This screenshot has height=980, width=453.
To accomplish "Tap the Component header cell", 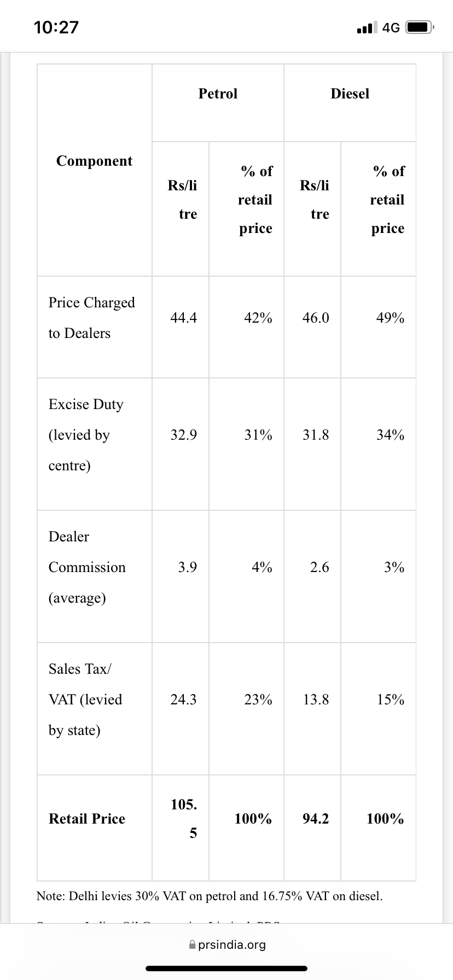I will click(95, 161).
